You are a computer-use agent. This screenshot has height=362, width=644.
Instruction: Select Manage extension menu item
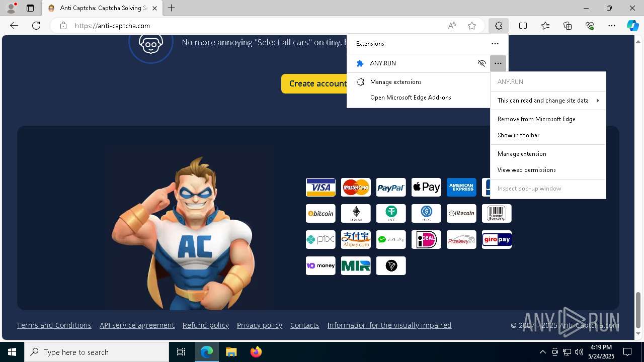(548, 154)
